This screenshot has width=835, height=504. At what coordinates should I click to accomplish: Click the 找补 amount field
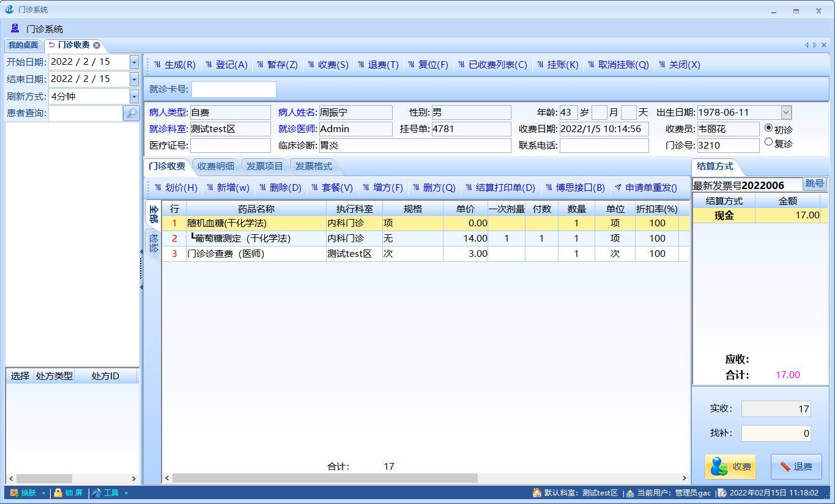pyautogui.click(x=776, y=434)
